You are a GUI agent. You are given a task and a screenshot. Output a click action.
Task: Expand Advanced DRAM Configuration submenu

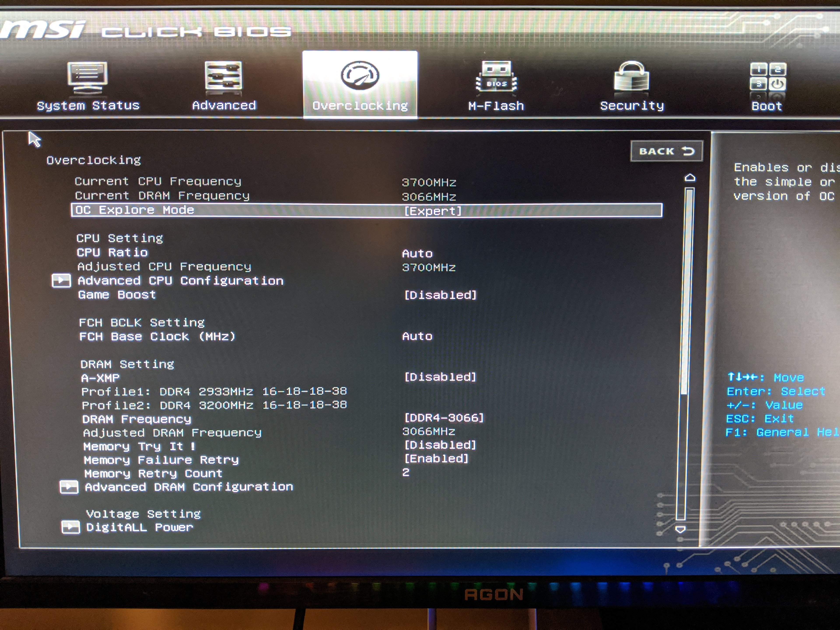click(x=189, y=487)
